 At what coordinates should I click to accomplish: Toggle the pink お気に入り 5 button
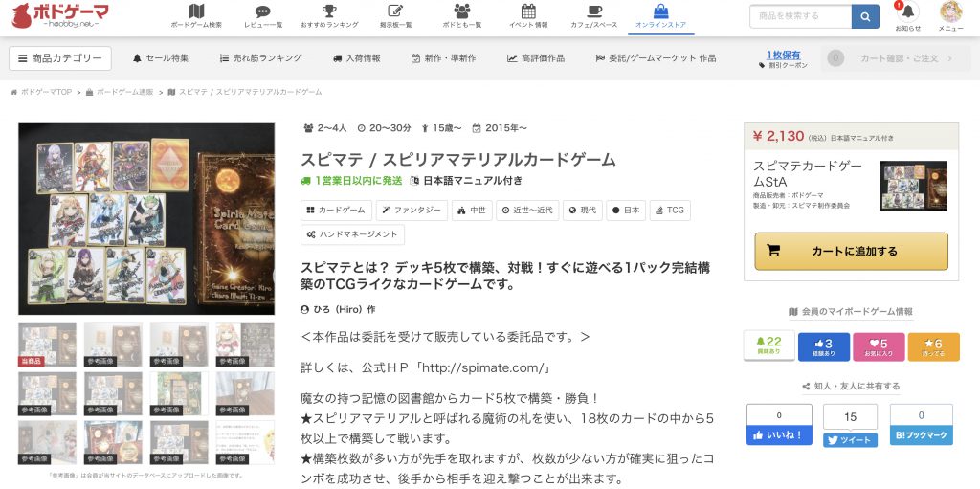pos(879,347)
